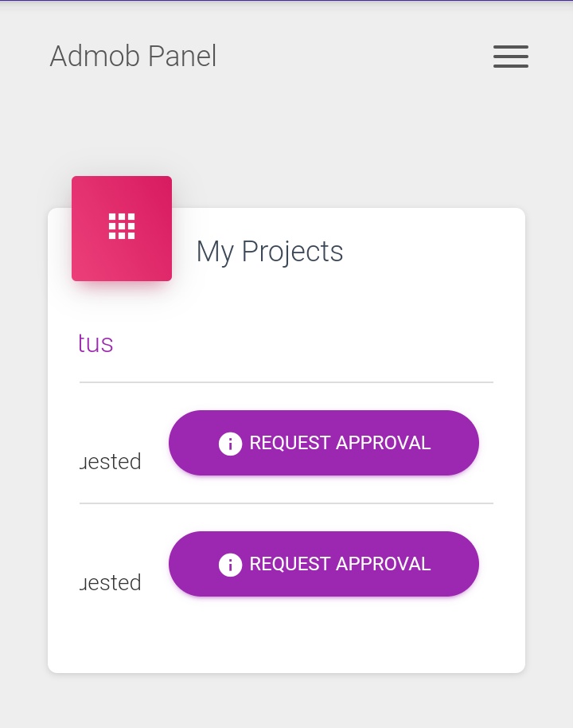Image resolution: width=573 pixels, height=728 pixels.
Task: Click the info icon in the first Request Approval button
Action: click(230, 444)
